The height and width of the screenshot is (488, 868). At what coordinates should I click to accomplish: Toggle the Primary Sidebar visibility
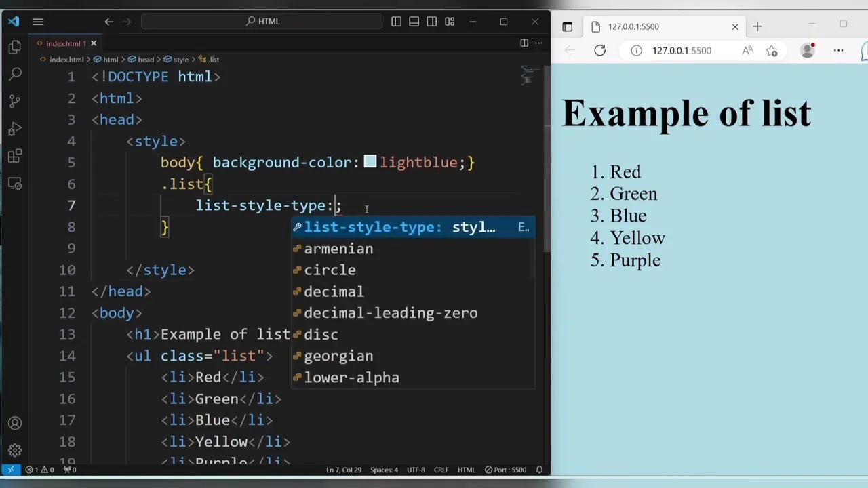[396, 21]
